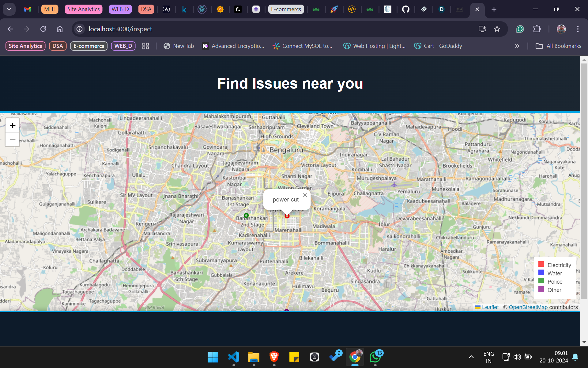Image resolution: width=588 pixels, height=368 pixels.
Task: Click the blue Water legend swatch
Action: pyautogui.click(x=541, y=273)
